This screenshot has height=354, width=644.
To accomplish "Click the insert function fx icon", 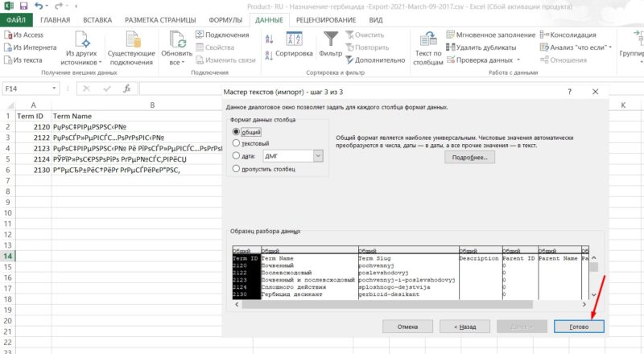I will pos(127,88).
